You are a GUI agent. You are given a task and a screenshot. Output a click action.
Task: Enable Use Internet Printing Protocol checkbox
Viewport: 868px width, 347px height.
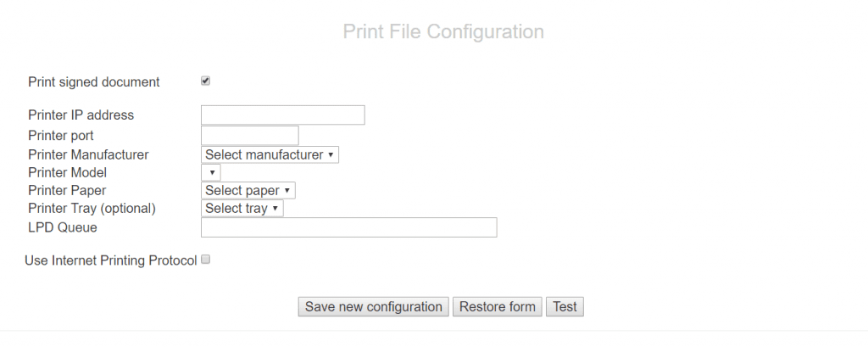205,260
